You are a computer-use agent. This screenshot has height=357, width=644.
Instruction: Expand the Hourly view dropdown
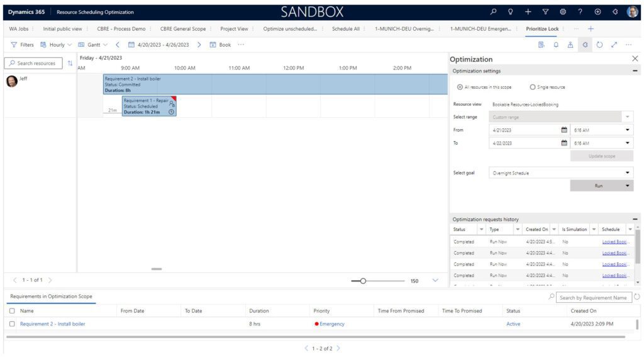tap(57, 45)
